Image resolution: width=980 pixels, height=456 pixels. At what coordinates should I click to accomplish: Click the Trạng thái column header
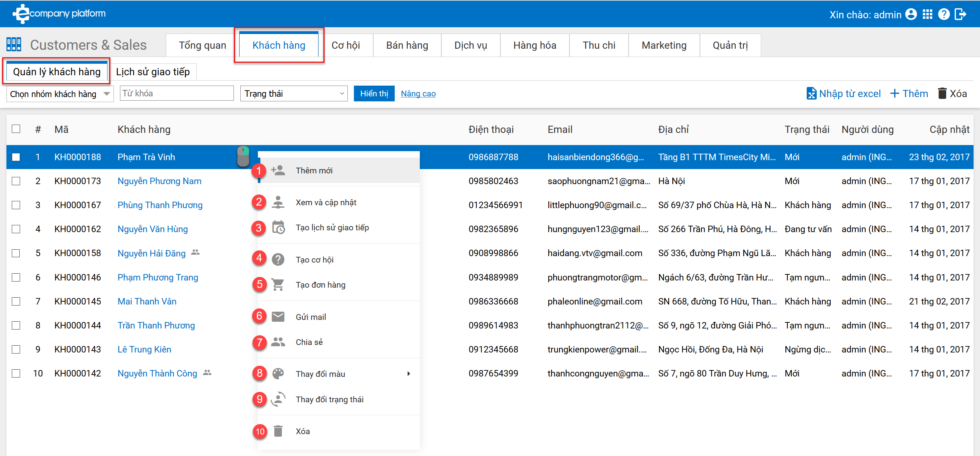[807, 129]
